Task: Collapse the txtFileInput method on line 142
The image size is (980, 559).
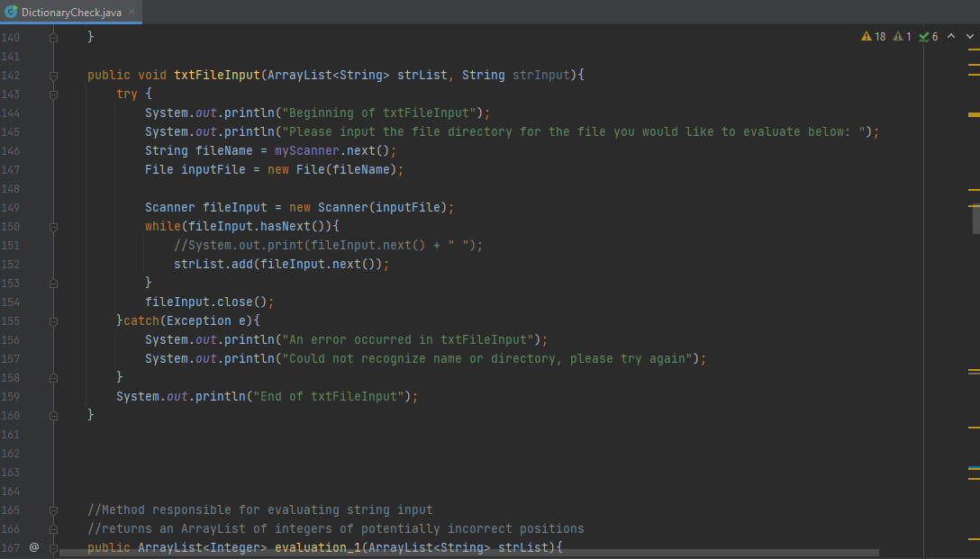Action: tap(53, 76)
